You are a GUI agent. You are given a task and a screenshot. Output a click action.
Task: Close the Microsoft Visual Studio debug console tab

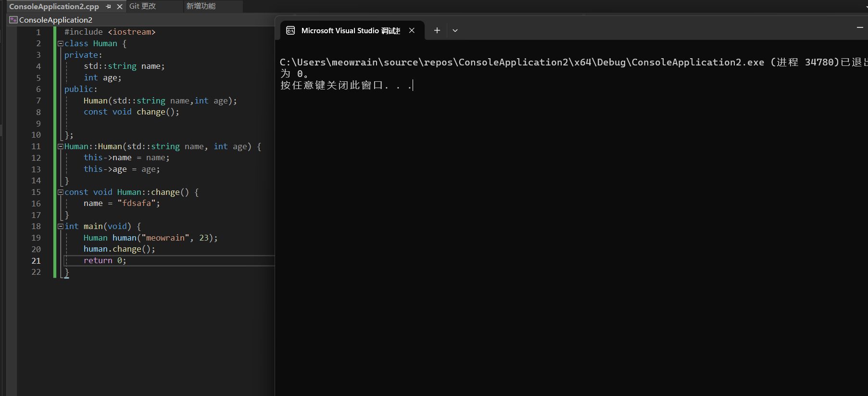tap(412, 31)
